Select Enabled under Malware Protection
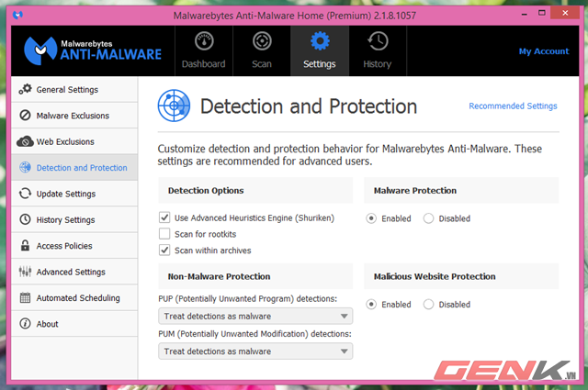 tap(371, 218)
